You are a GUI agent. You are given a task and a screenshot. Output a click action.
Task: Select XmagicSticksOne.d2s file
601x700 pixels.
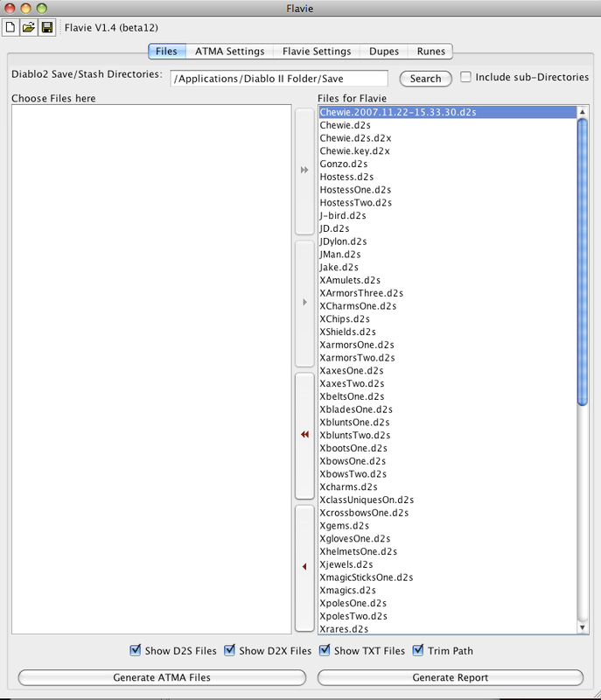pos(448,578)
